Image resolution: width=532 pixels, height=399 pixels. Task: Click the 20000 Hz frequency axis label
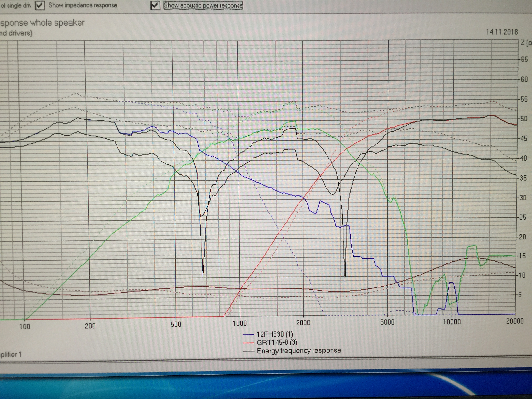click(515, 321)
